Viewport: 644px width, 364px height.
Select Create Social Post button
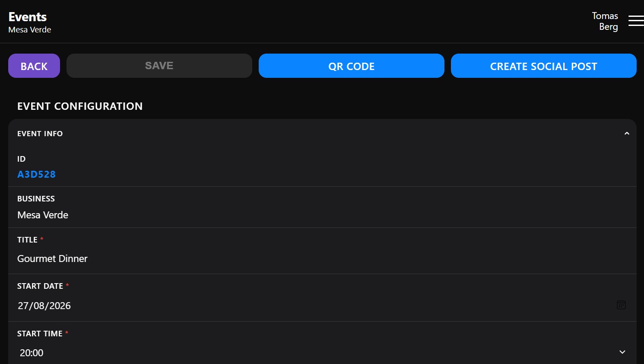pyautogui.click(x=544, y=66)
